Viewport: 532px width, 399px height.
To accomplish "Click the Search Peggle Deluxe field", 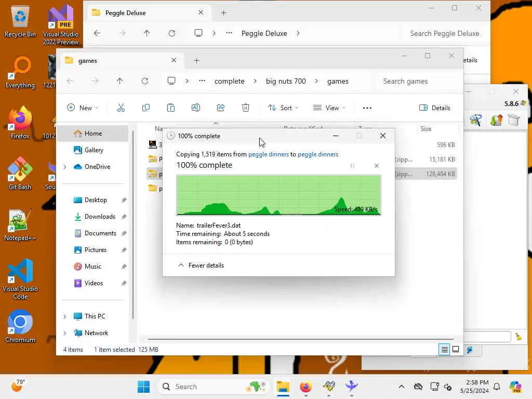I will 445,33.
